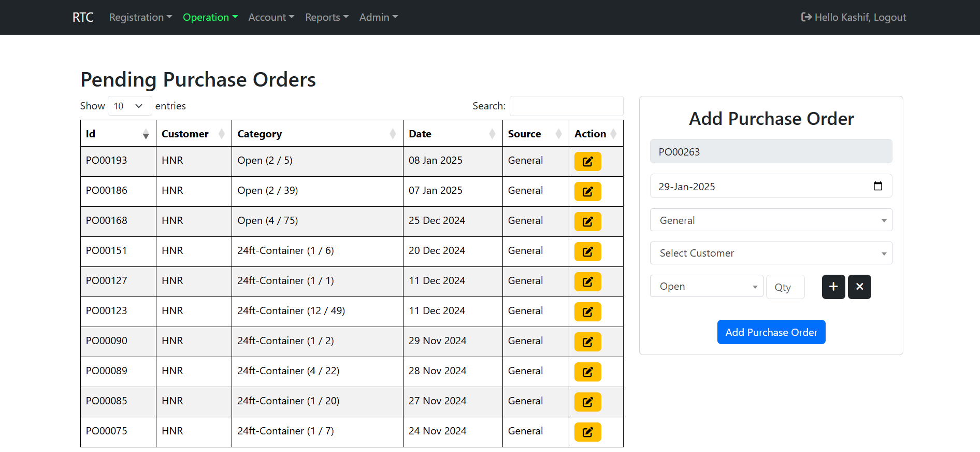The height and width of the screenshot is (452, 980).
Task: Open edit action for PO00127
Action: point(587,281)
